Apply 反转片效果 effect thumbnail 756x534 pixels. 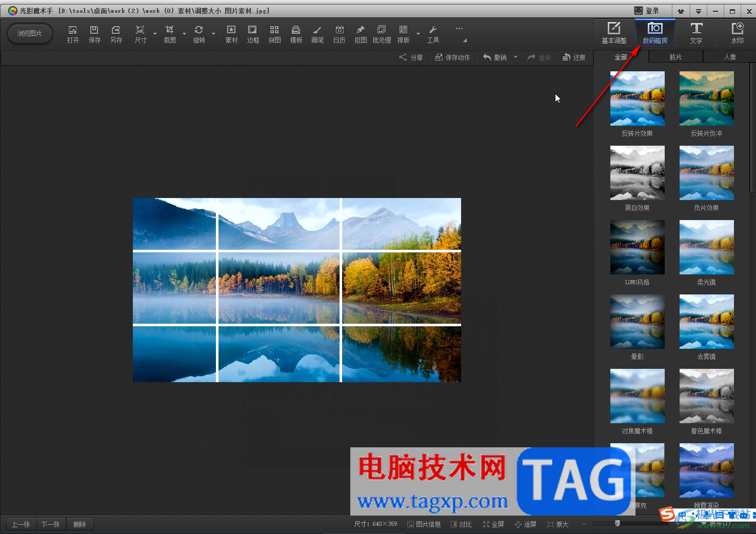pos(637,98)
